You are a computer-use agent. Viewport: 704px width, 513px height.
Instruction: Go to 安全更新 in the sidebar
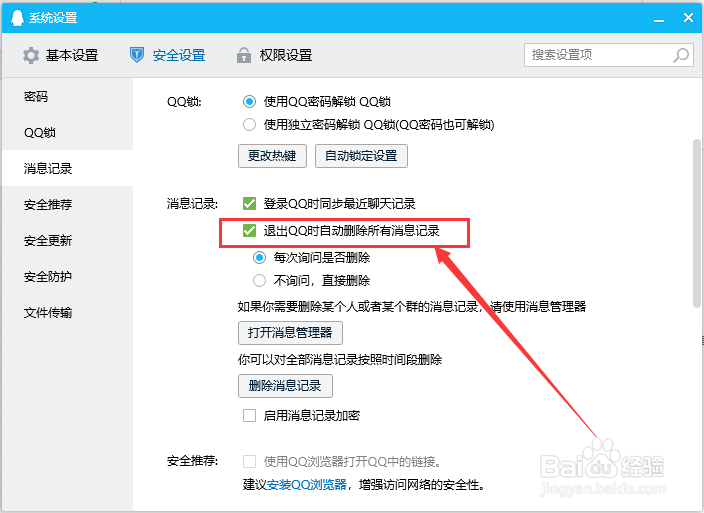67,241
